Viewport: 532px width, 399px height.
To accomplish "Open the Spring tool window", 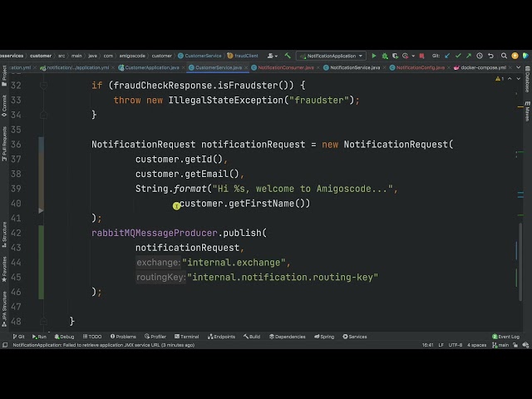I will (324, 337).
